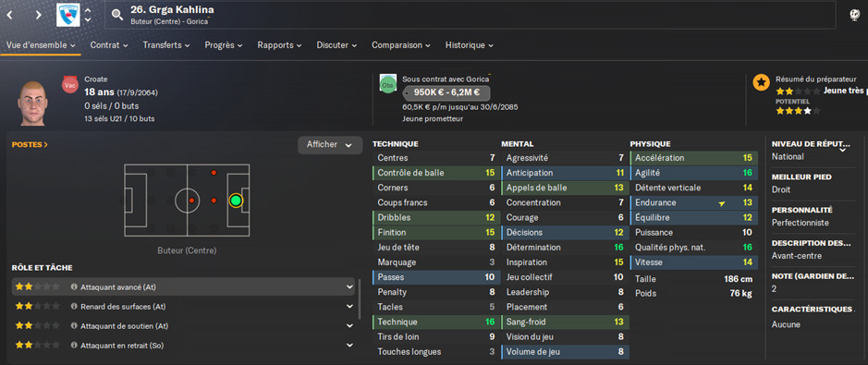The image size is (868, 365).
Task: Open the Gorica club badge
Action: tap(68, 15)
